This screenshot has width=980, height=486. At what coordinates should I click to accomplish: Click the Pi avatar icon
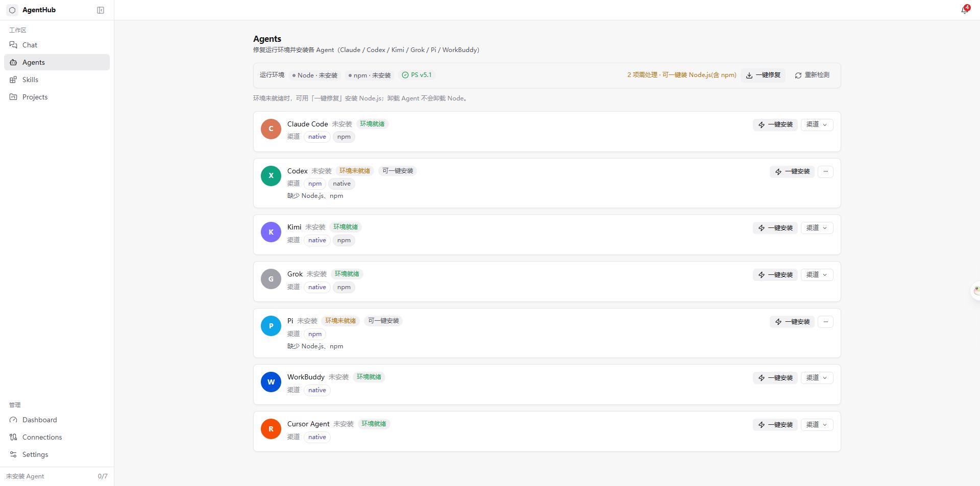click(x=271, y=326)
